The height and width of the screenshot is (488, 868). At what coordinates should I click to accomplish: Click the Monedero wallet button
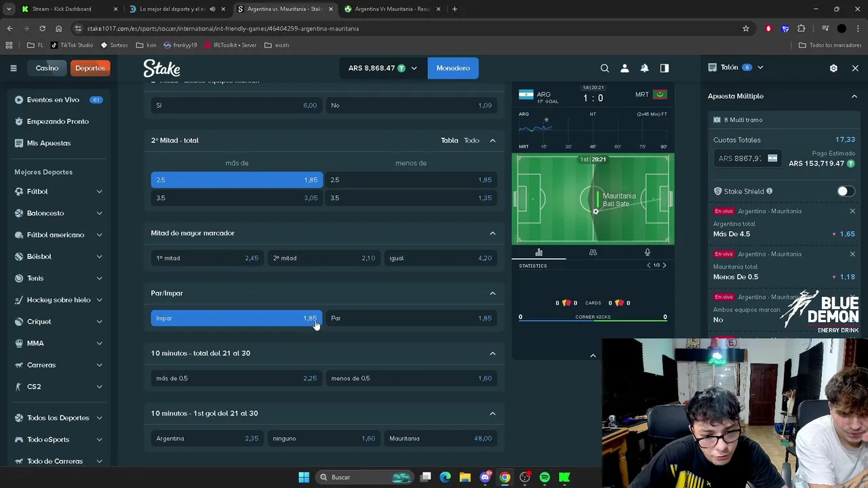tap(453, 68)
